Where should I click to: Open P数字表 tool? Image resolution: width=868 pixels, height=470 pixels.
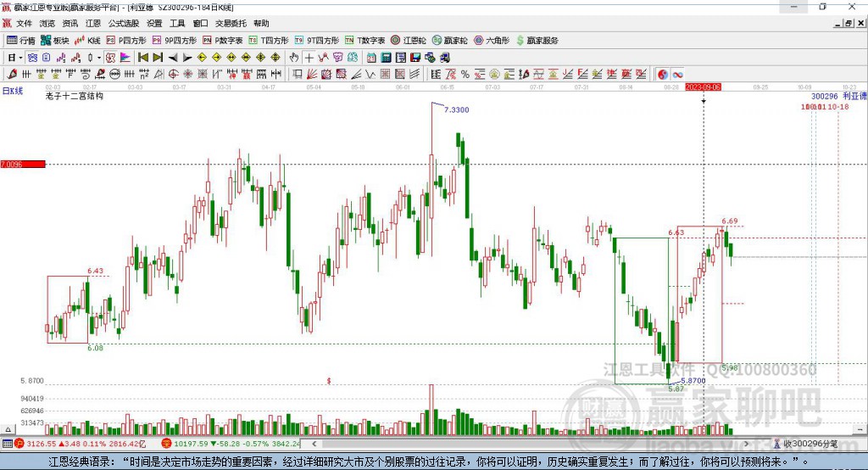coord(223,41)
